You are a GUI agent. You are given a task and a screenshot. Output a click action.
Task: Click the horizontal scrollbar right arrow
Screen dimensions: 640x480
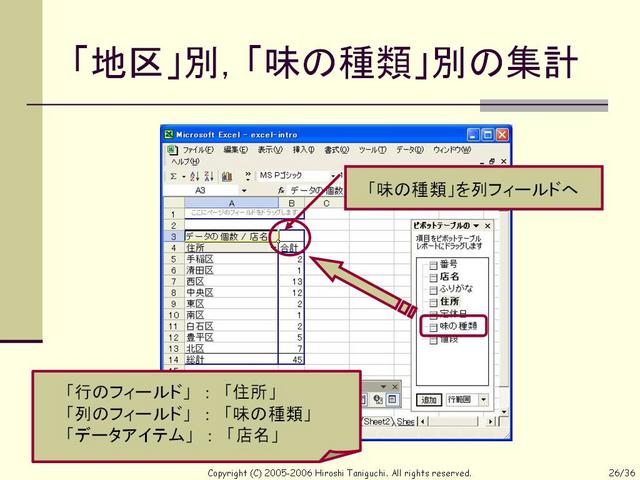pos(491,421)
